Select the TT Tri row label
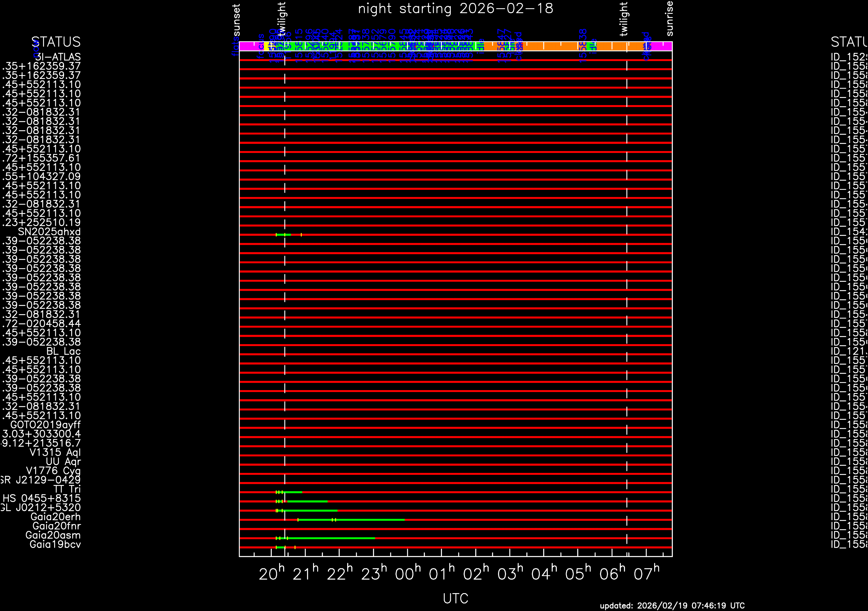This screenshot has width=868, height=611. pos(67,489)
